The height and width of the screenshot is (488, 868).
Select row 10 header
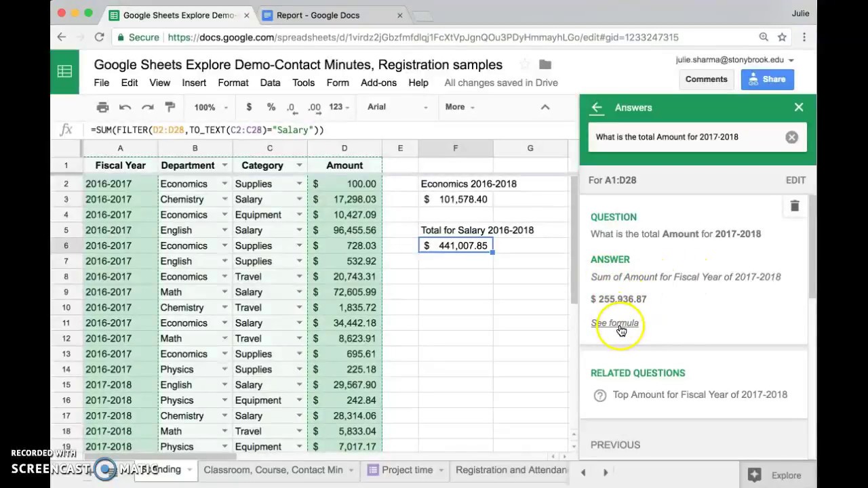[x=66, y=308]
